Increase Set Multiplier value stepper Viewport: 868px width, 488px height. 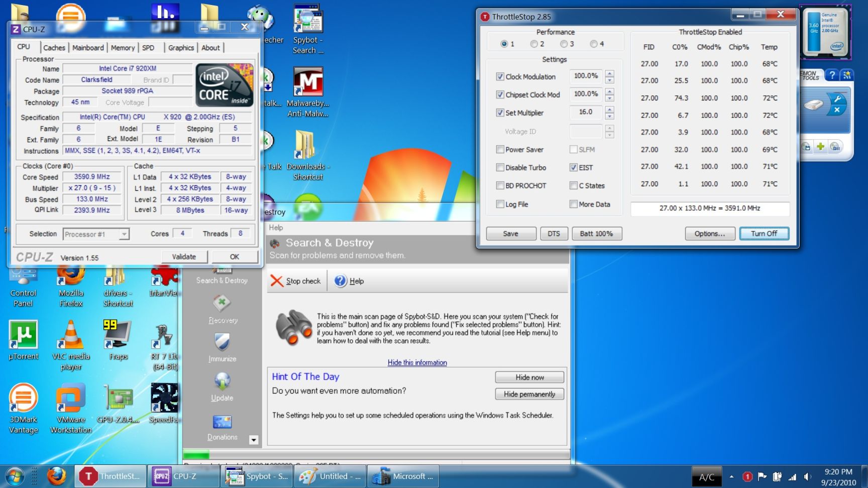pyautogui.click(x=609, y=109)
